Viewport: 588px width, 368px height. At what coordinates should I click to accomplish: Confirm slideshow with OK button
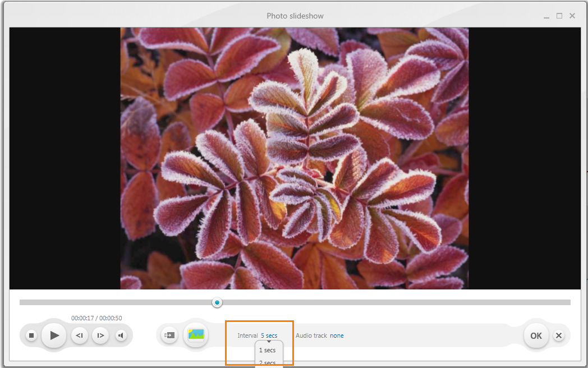click(x=536, y=335)
